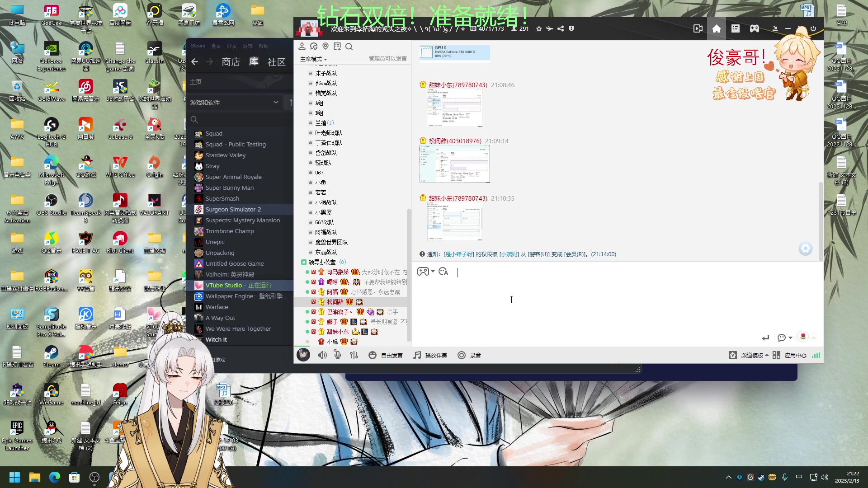Image resolution: width=868 pixels, height=488 pixels.
Task: Select Surgeon Simulator 2 in Steam library
Action: coord(233,210)
